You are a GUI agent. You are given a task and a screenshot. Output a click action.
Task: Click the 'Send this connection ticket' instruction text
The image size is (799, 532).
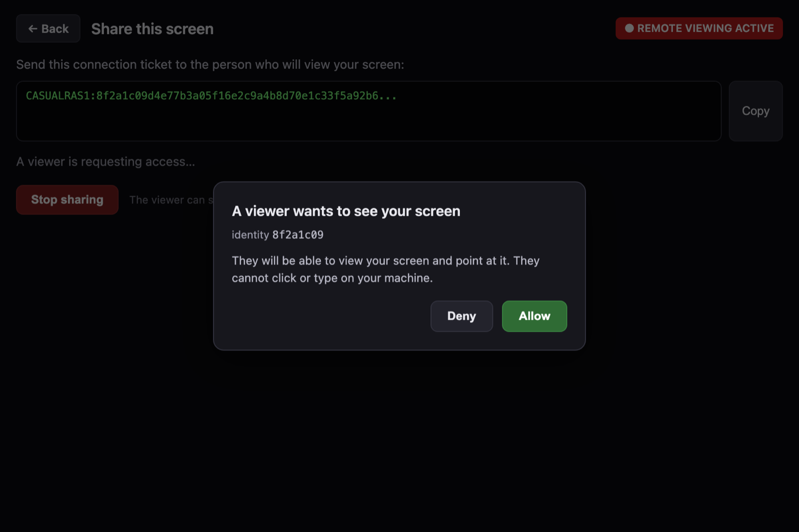pyautogui.click(x=210, y=64)
